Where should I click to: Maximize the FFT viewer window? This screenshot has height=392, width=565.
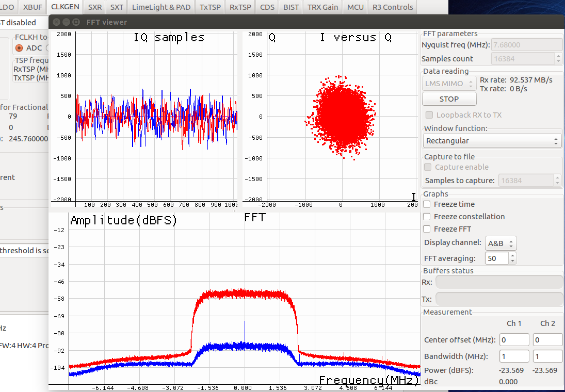tap(76, 22)
